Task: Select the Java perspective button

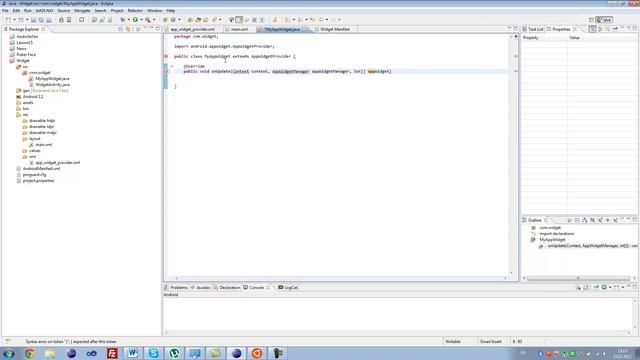Action: point(604,20)
